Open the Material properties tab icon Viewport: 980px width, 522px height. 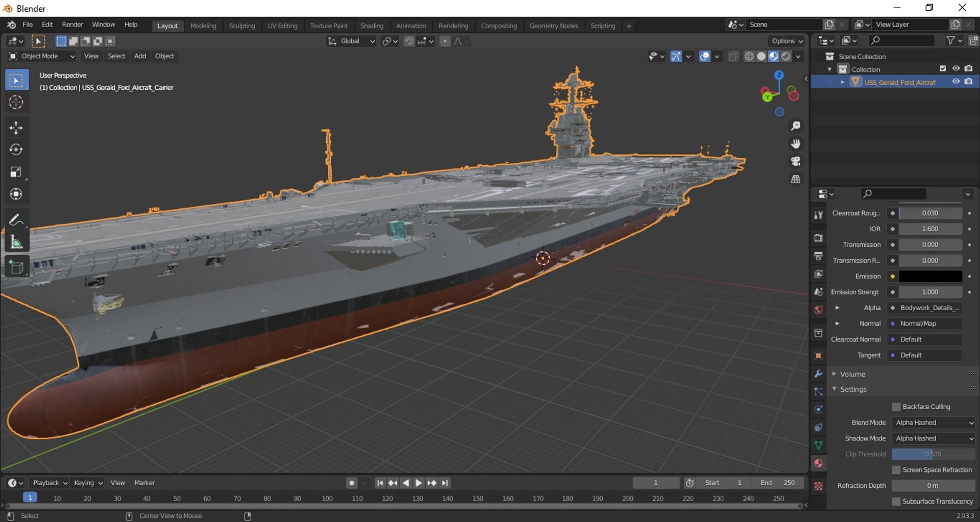(818, 463)
